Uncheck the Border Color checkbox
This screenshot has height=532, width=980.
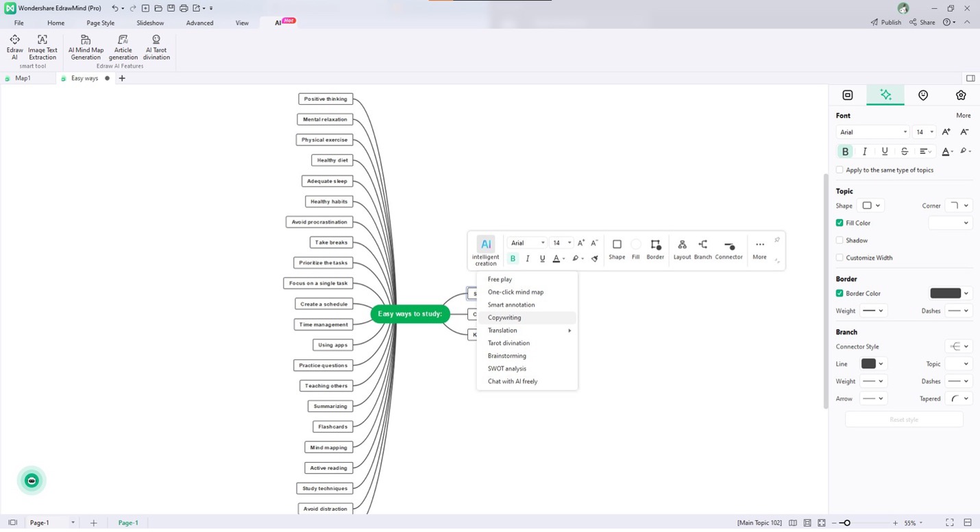point(840,293)
